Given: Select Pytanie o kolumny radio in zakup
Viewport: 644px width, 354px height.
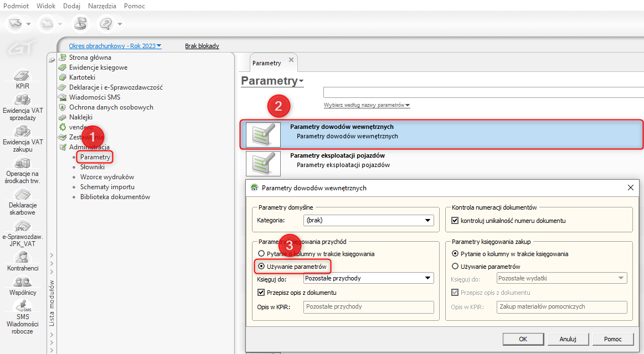Looking at the screenshot, I should [455, 253].
